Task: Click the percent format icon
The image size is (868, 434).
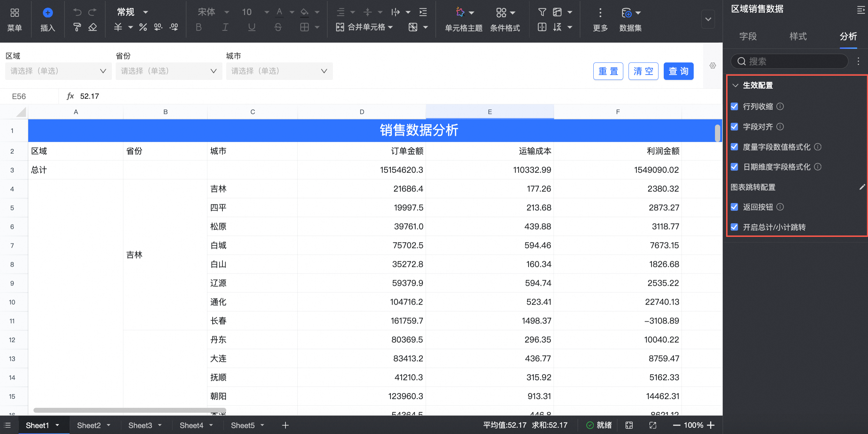Action: click(x=143, y=27)
